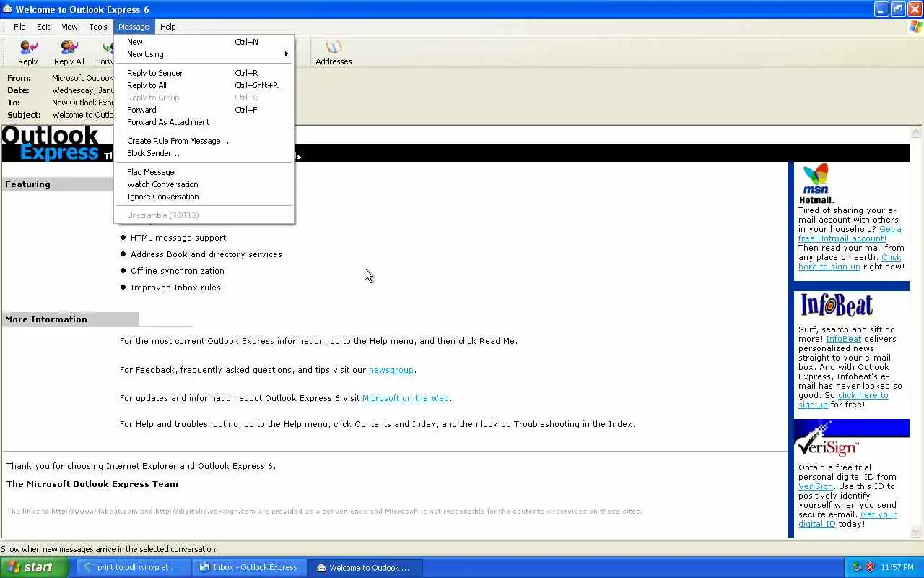Click the Reply All toolbar icon
The image size is (924, 578).
[x=69, y=48]
